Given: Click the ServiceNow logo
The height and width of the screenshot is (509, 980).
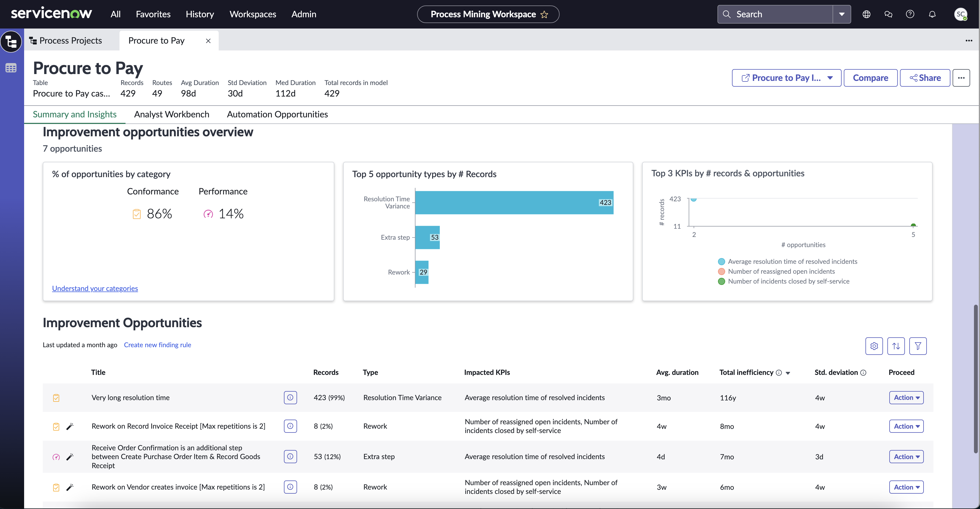Looking at the screenshot, I should point(51,14).
